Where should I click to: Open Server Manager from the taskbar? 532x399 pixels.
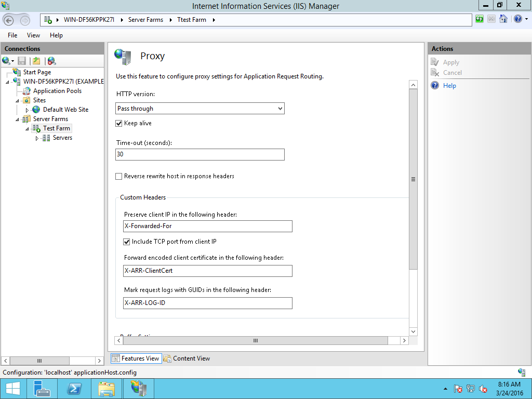tap(42, 389)
